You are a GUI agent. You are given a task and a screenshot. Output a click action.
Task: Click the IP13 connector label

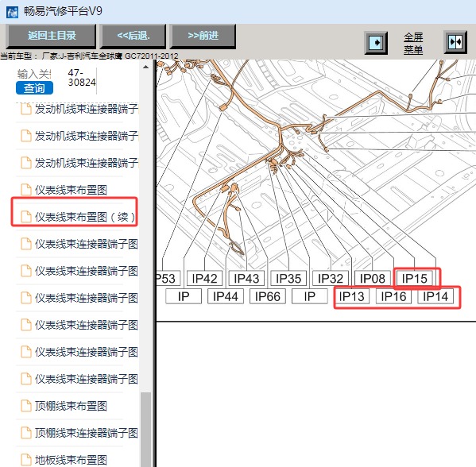[351, 296]
